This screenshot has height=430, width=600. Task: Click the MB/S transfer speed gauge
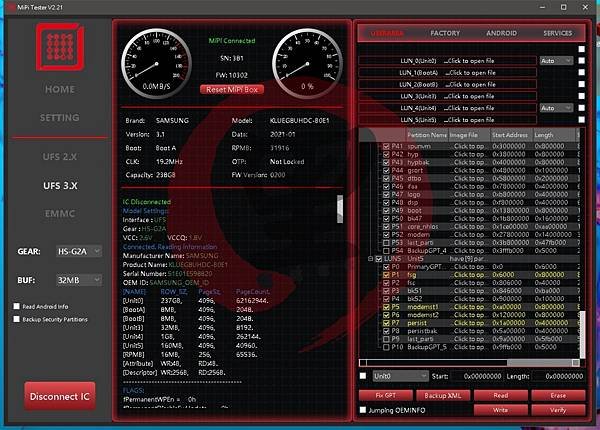pyautogui.click(x=157, y=64)
